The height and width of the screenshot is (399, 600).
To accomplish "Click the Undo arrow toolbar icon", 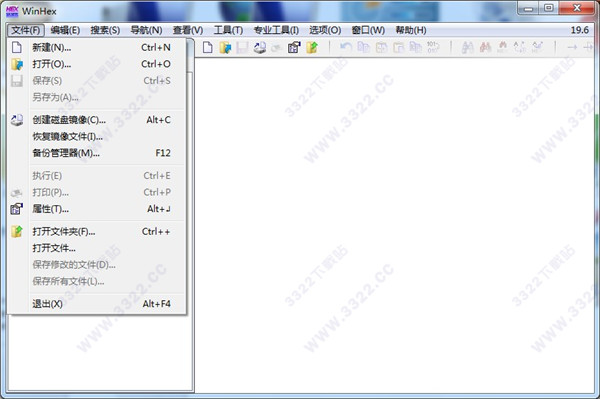I will click(346, 47).
